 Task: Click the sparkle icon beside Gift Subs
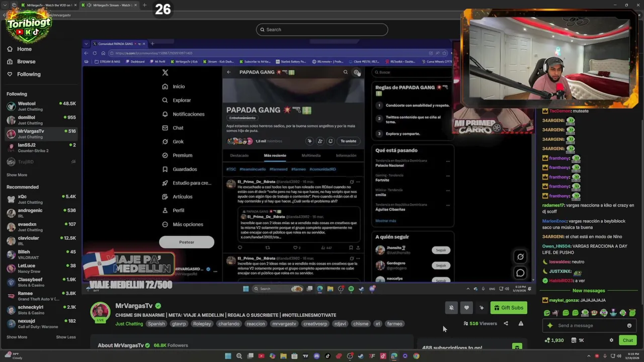481,308
